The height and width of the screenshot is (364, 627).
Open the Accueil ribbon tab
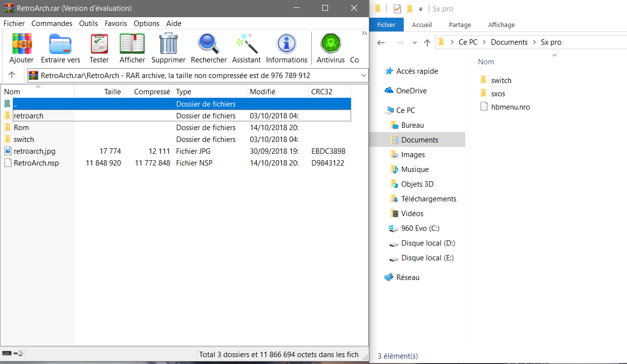coord(422,25)
